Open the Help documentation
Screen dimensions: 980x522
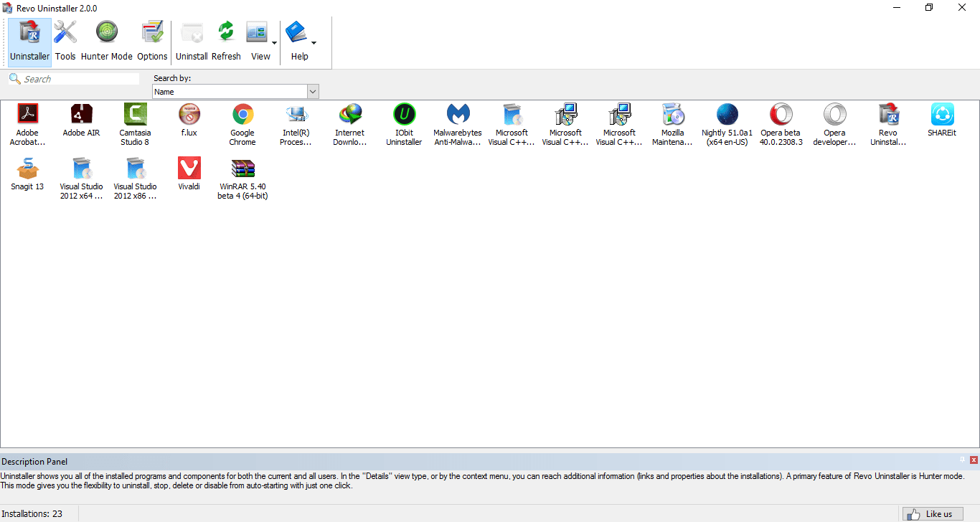[x=299, y=41]
